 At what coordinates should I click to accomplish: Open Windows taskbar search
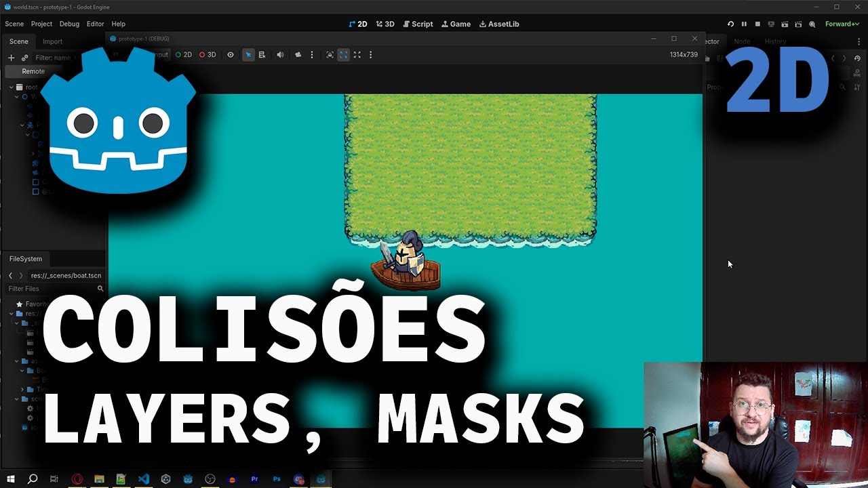[x=32, y=479]
